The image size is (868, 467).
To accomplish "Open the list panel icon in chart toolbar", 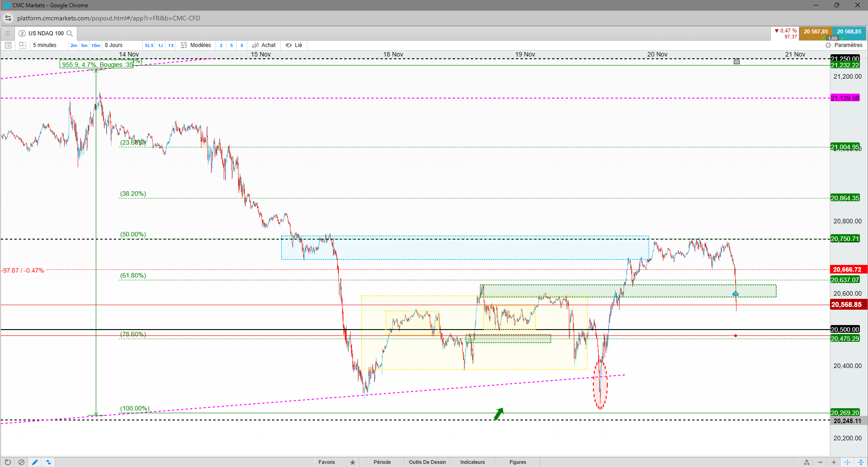I will 8,45.
